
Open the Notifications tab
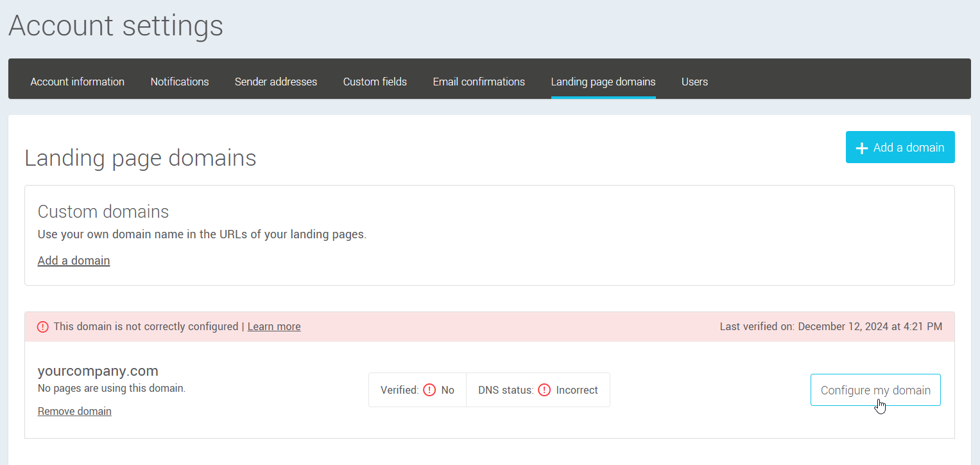pos(179,82)
